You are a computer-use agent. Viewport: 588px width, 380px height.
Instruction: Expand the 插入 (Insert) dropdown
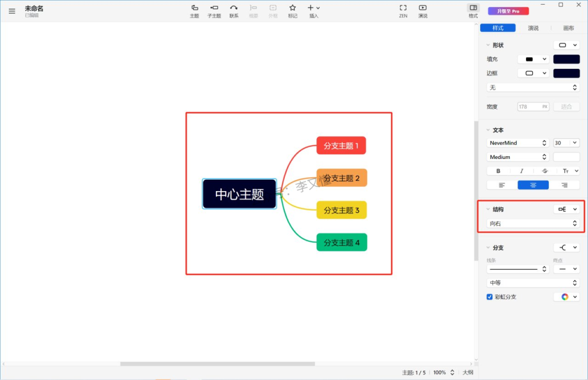(x=314, y=8)
